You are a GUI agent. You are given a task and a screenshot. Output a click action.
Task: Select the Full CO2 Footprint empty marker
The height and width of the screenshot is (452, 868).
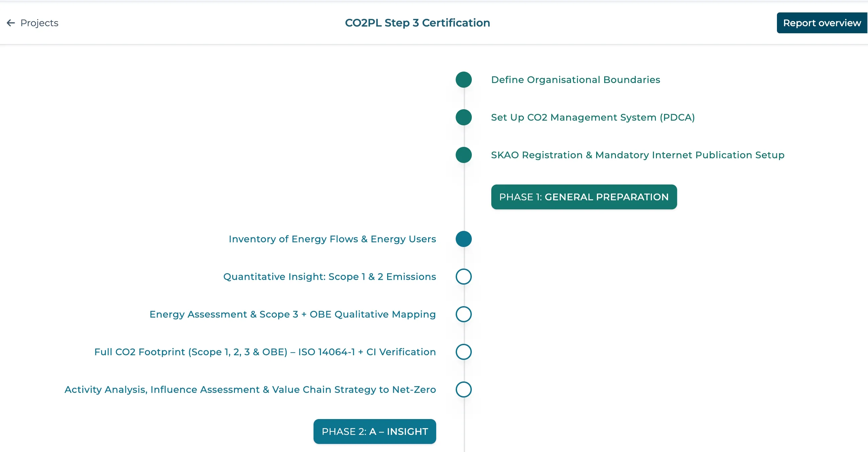click(x=463, y=352)
